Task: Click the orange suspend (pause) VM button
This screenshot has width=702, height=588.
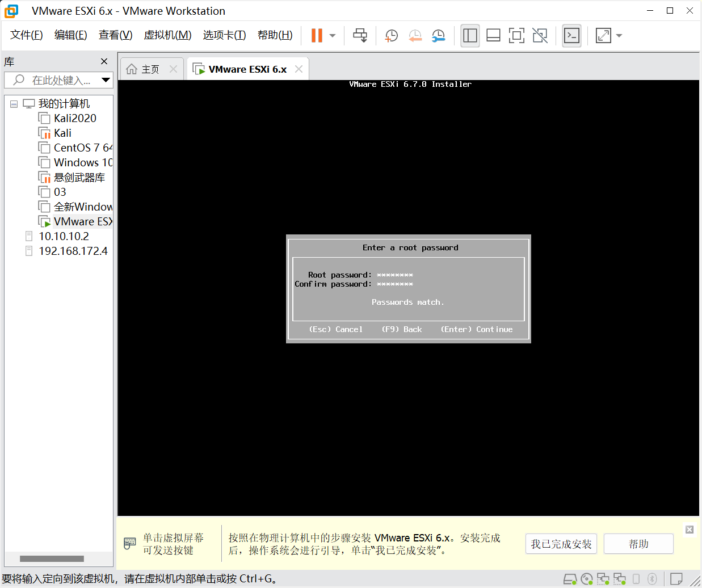Action: 317,36
